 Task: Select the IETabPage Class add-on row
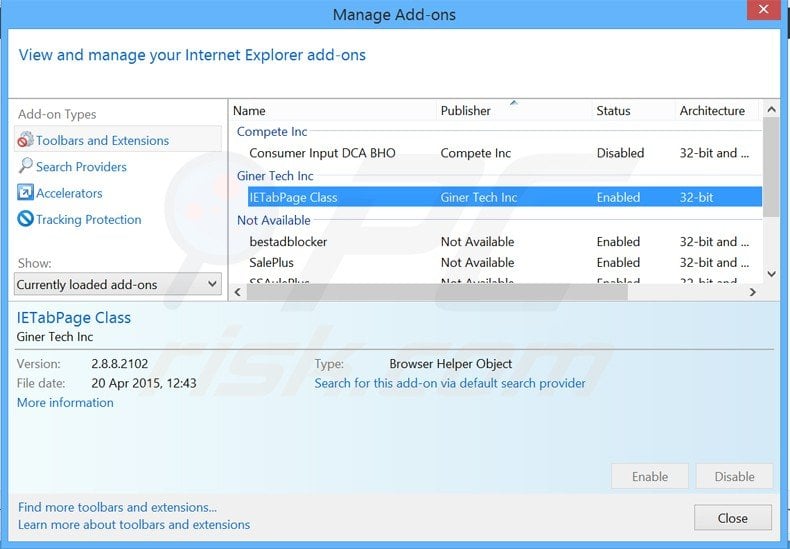(504, 197)
